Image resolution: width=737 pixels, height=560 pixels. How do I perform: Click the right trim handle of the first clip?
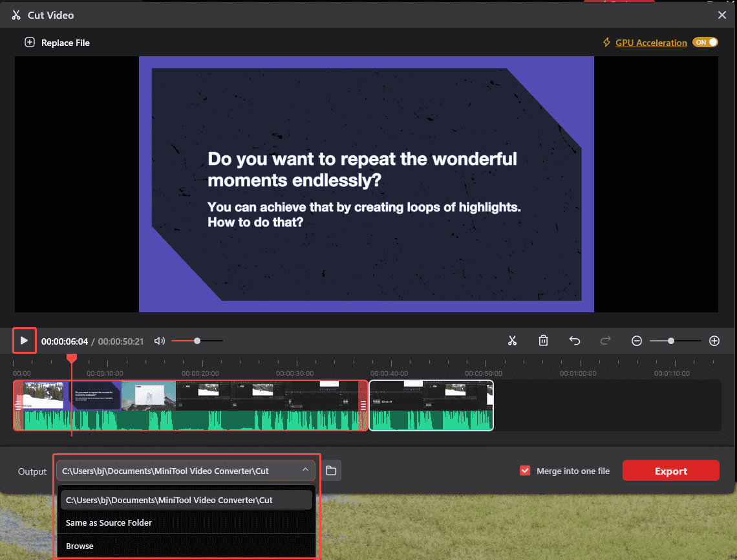[363, 405]
